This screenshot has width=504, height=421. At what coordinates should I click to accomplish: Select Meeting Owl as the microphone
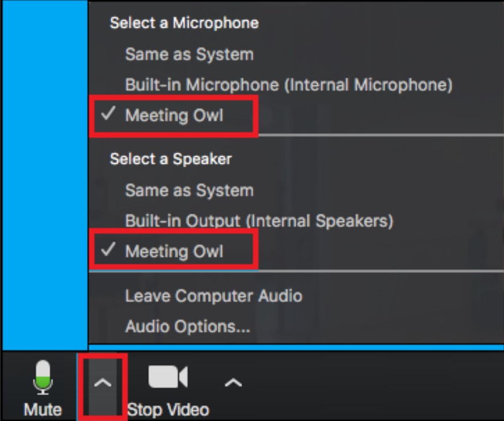coord(174,115)
